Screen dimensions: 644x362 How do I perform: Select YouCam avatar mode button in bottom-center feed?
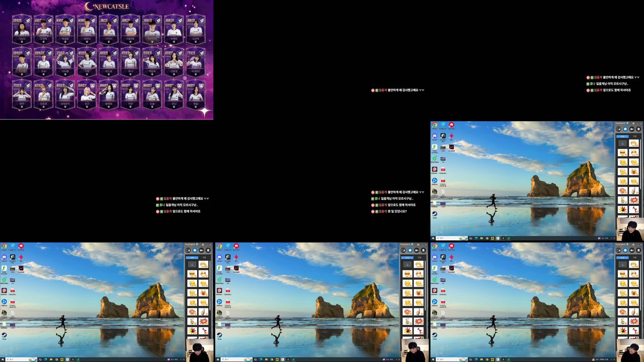(423, 250)
